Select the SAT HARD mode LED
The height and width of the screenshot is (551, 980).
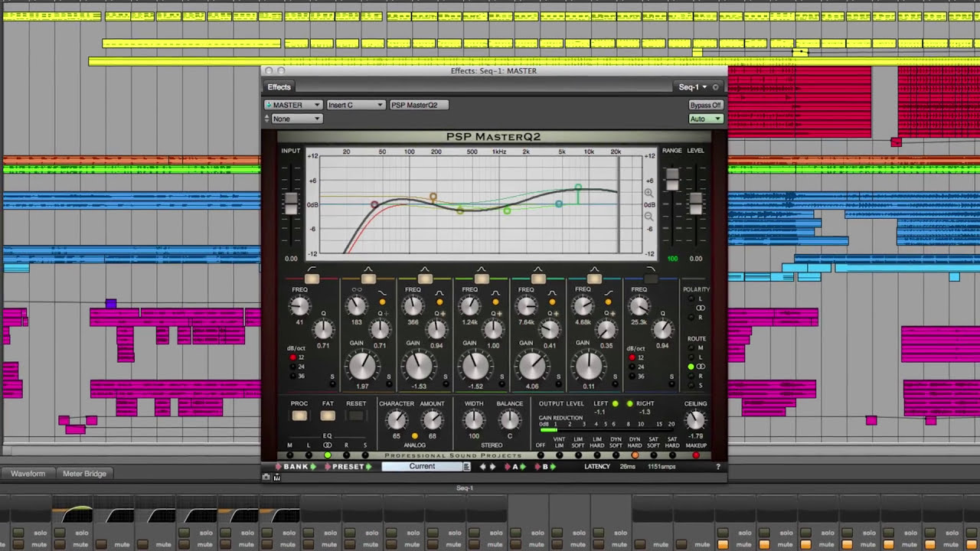[x=671, y=455]
